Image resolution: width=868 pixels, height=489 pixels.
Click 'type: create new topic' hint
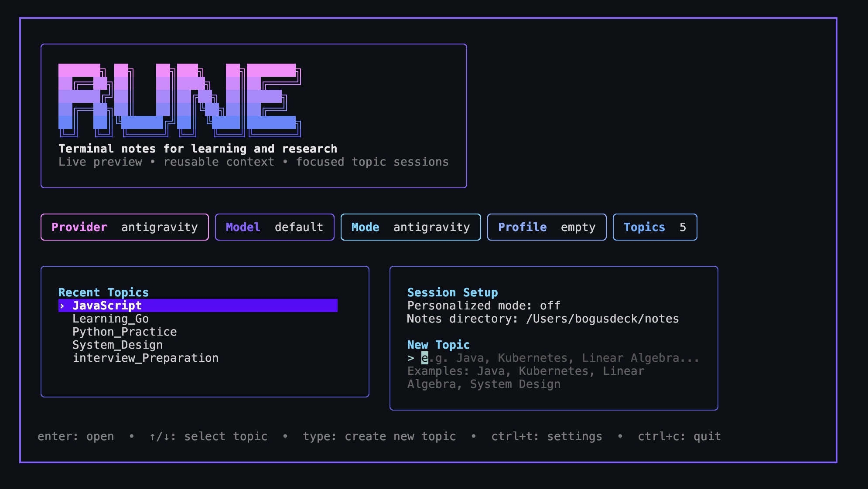pyautogui.click(x=379, y=436)
